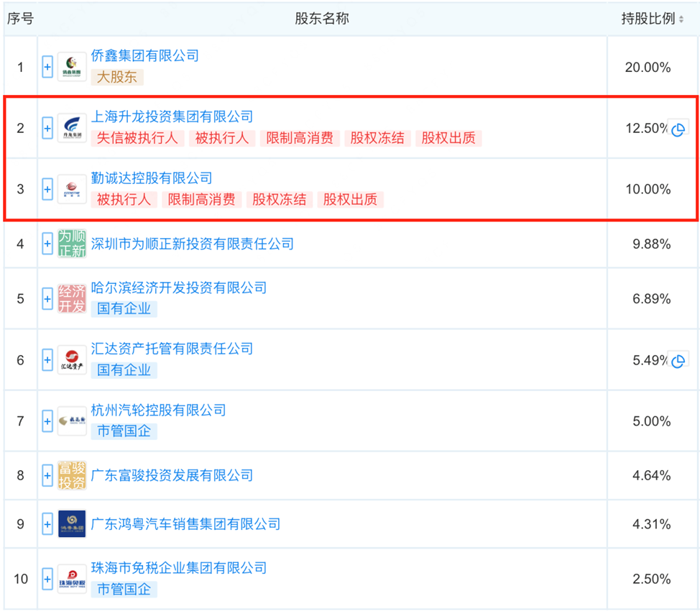
Task: Click the 股东名称 column header
Action: (321, 19)
